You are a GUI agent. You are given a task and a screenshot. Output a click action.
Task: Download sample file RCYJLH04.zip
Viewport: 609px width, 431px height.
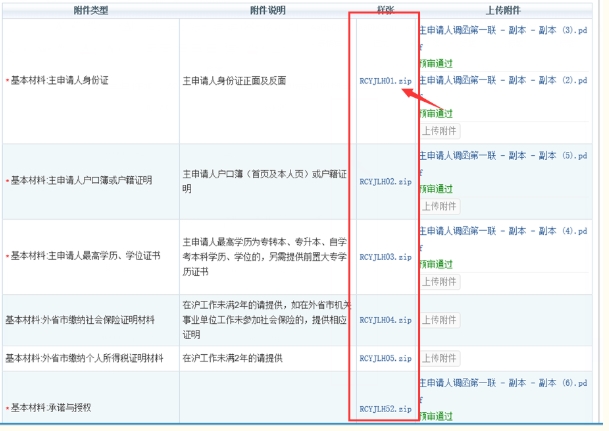(385, 320)
